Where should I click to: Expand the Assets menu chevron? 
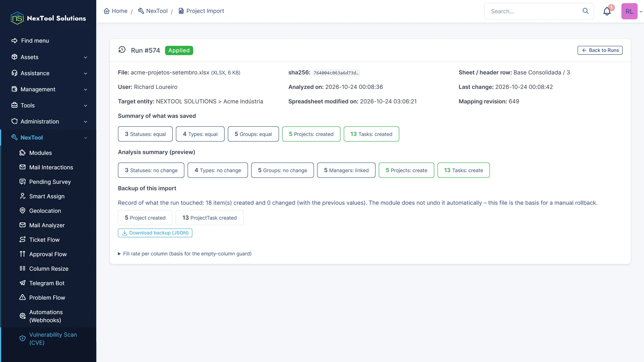[x=85, y=58]
